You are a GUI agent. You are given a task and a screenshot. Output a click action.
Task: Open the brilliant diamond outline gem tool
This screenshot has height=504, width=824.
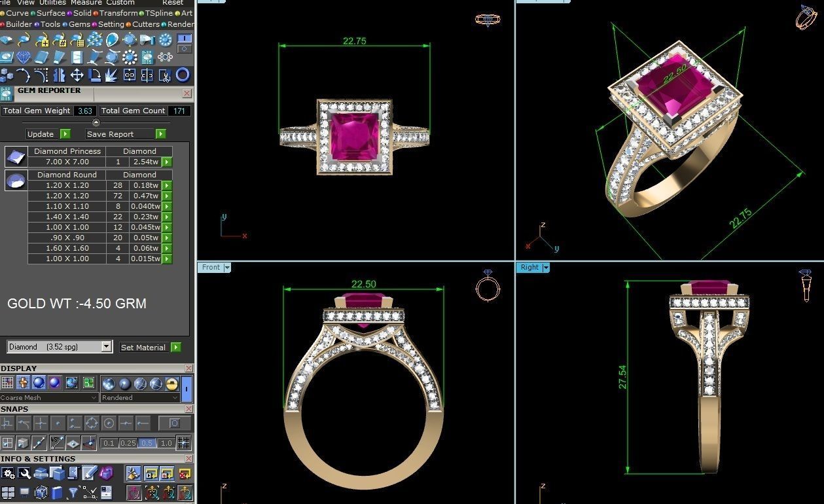(24, 57)
